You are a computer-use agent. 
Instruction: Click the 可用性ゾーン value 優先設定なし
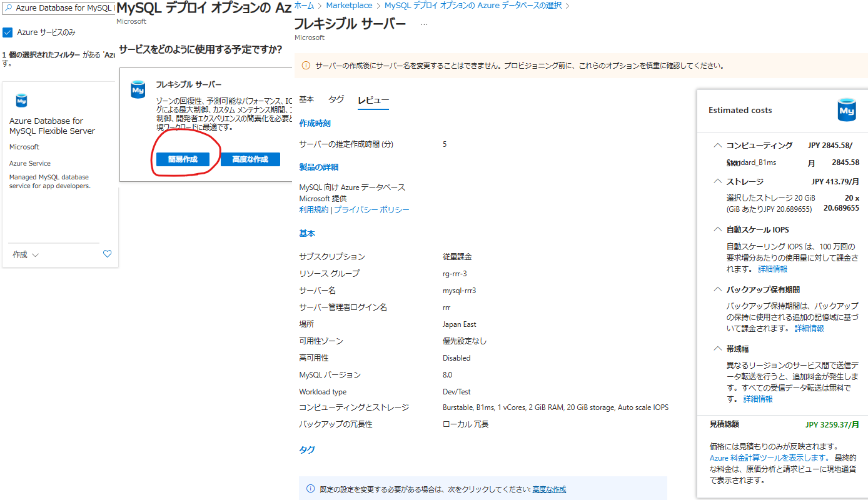pyautogui.click(x=465, y=341)
